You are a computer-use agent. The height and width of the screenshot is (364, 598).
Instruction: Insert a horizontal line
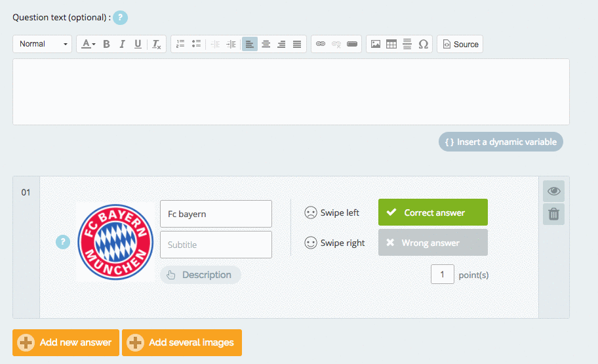407,44
